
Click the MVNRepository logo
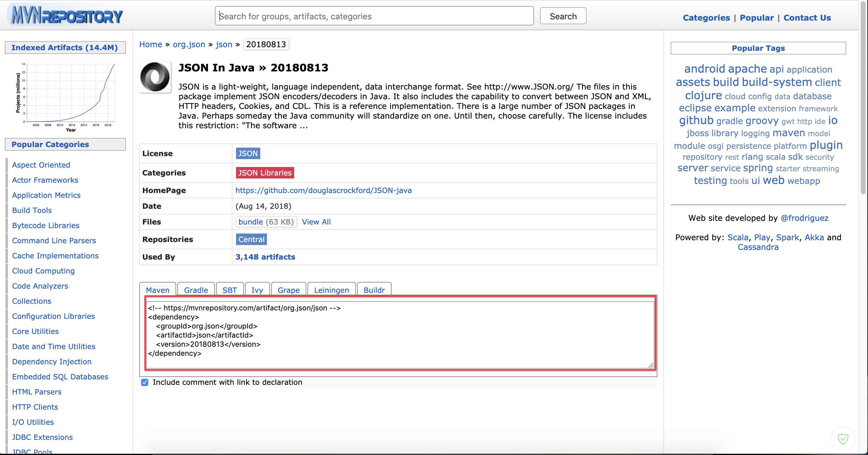[x=67, y=16]
